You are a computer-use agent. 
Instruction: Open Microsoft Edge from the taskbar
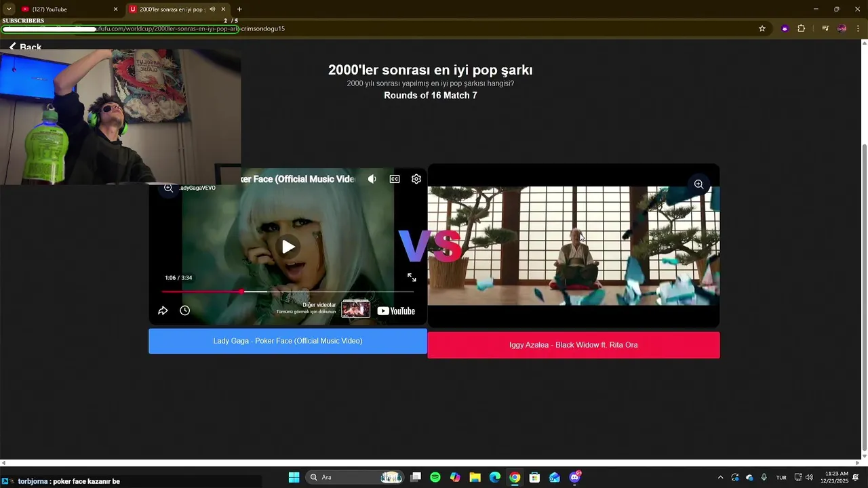(x=495, y=477)
